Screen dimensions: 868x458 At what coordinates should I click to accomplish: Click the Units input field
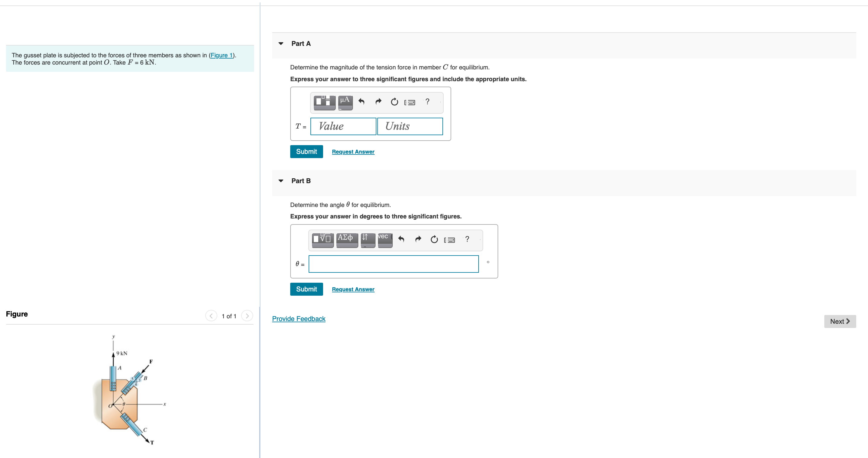(x=410, y=126)
